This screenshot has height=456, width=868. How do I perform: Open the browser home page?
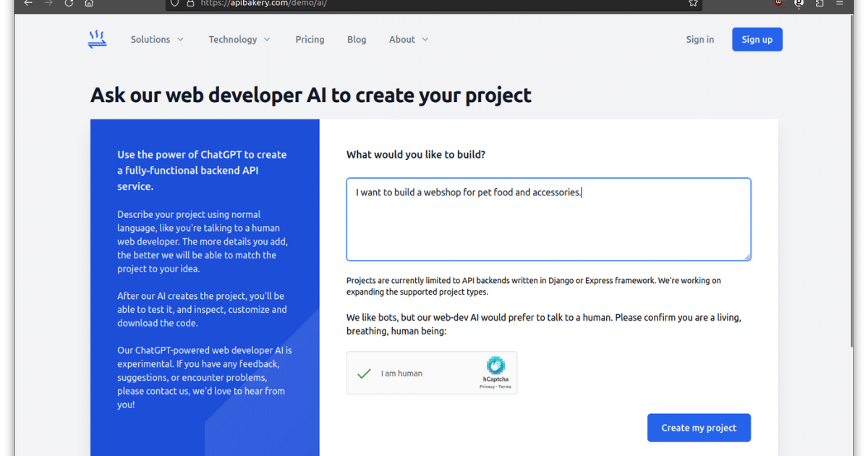click(x=88, y=3)
